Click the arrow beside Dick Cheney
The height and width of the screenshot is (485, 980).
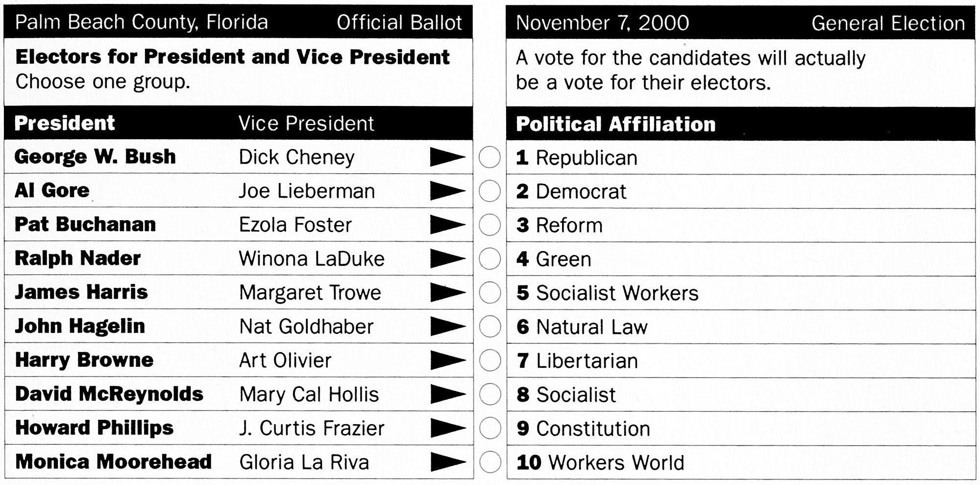pos(447,157)
